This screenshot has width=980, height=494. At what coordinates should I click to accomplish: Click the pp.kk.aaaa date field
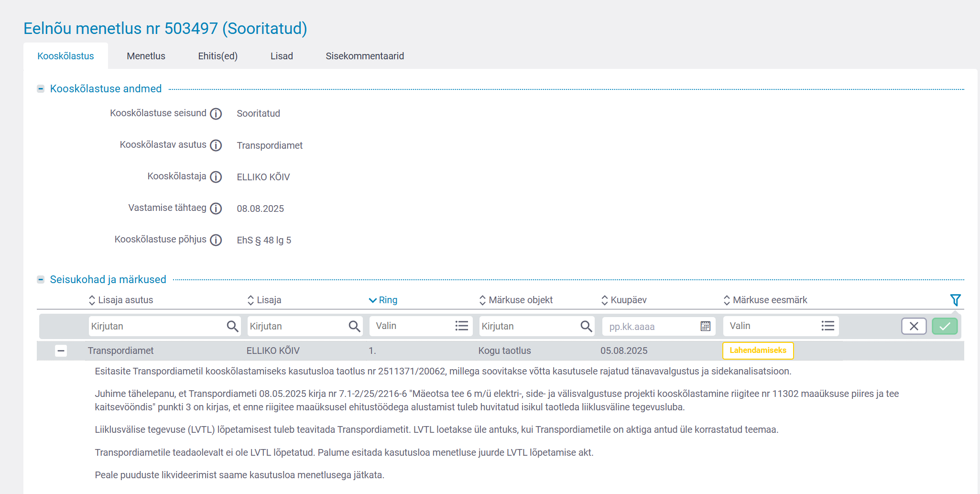[x=659, y=327]
